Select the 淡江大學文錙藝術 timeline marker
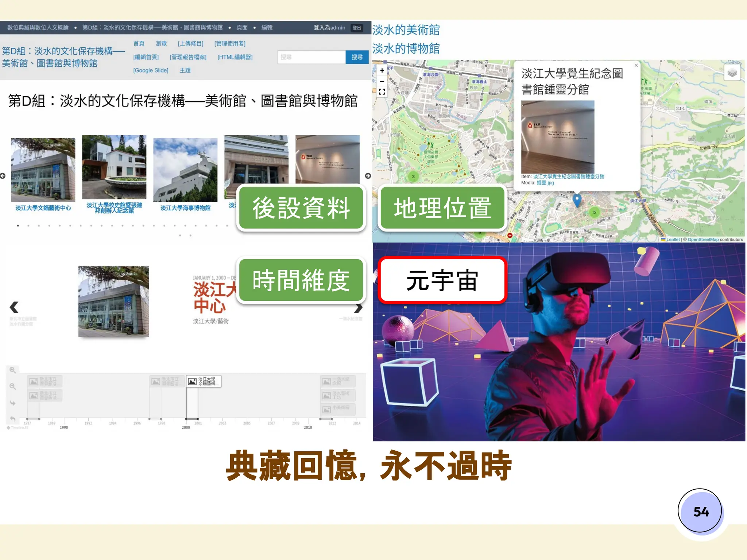The height and width of the screenshot is (560, 747). (x=204, y=381)
